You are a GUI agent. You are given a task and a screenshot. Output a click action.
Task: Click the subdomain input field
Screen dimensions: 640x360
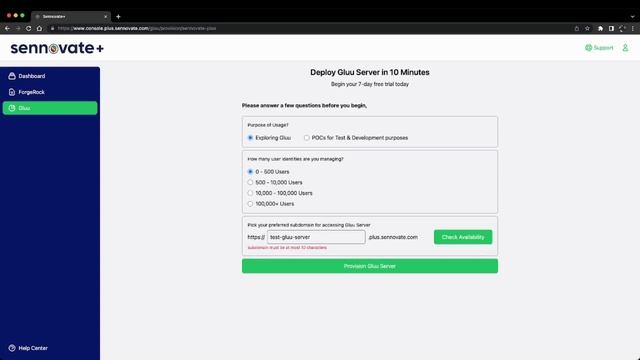[x=316, y=237]
